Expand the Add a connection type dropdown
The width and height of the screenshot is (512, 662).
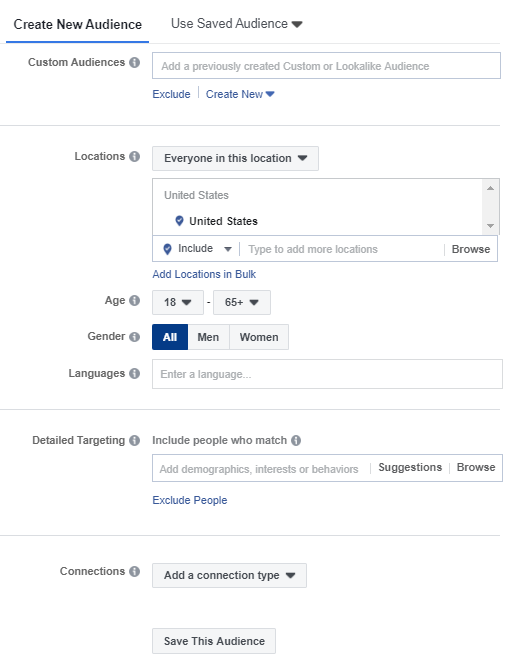coord(229,575)
